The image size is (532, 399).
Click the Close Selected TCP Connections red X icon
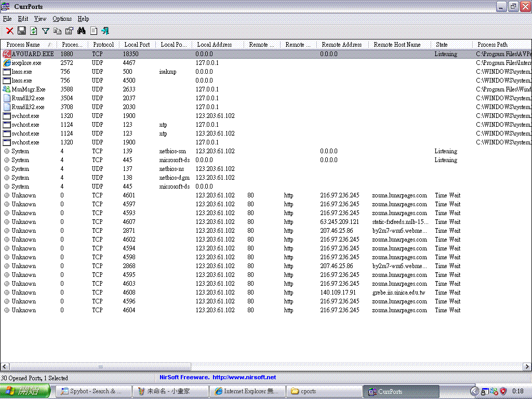10,31
